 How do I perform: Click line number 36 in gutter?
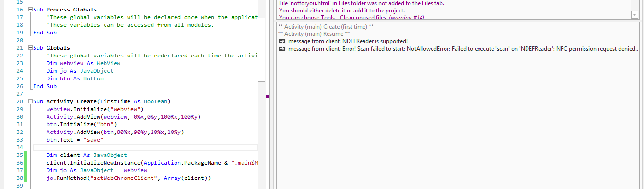click(20, 163)
